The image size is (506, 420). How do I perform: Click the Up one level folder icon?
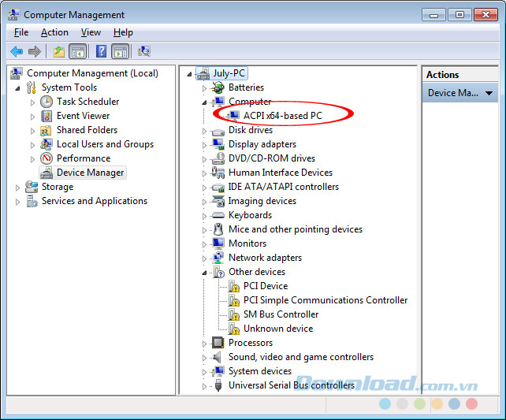click(59, 51)
